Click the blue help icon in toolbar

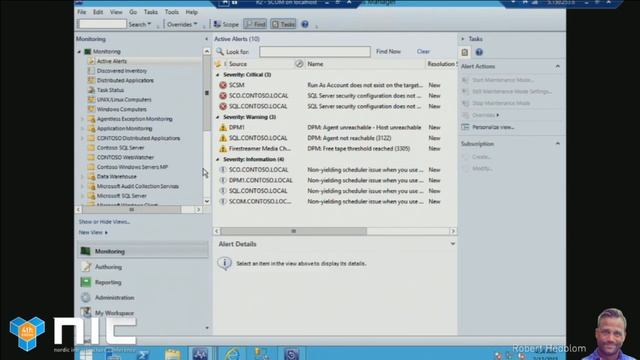(305, 24)
